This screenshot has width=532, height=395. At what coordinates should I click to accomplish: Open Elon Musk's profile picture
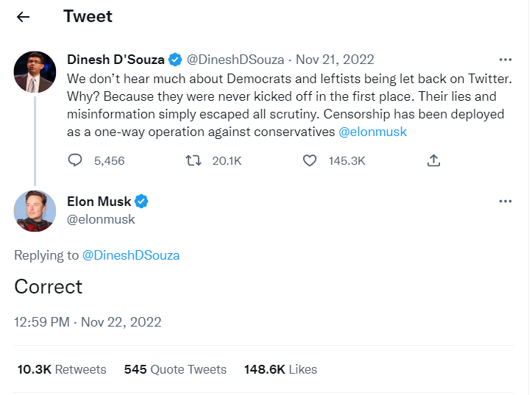pyautogui.click(x=35, y=211)
